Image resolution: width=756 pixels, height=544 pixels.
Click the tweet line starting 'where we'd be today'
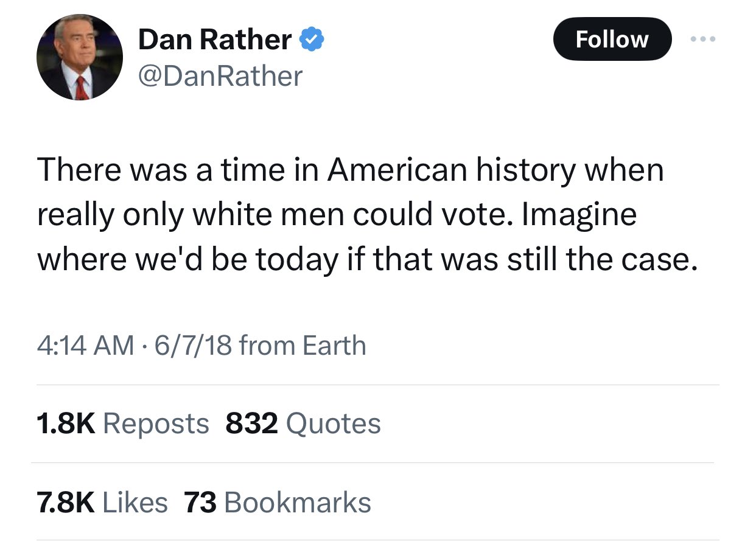pyautogui.click(x=365, y=259)
